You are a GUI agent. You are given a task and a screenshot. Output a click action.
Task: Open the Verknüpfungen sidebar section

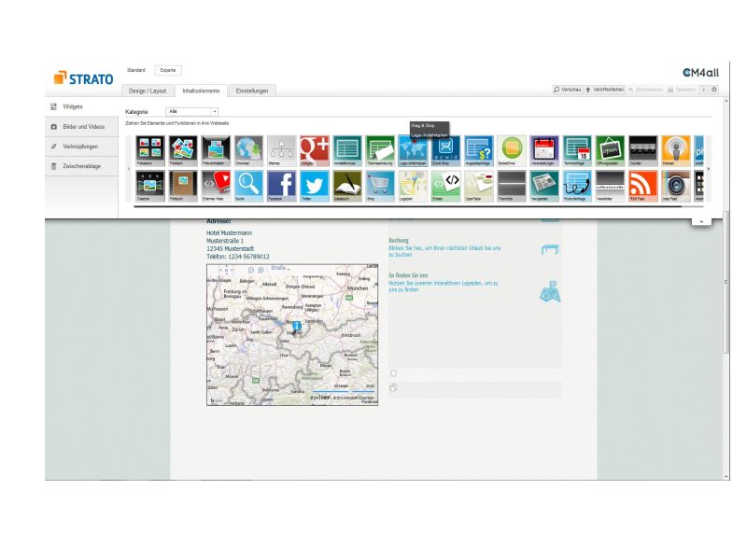coord(81,147)
